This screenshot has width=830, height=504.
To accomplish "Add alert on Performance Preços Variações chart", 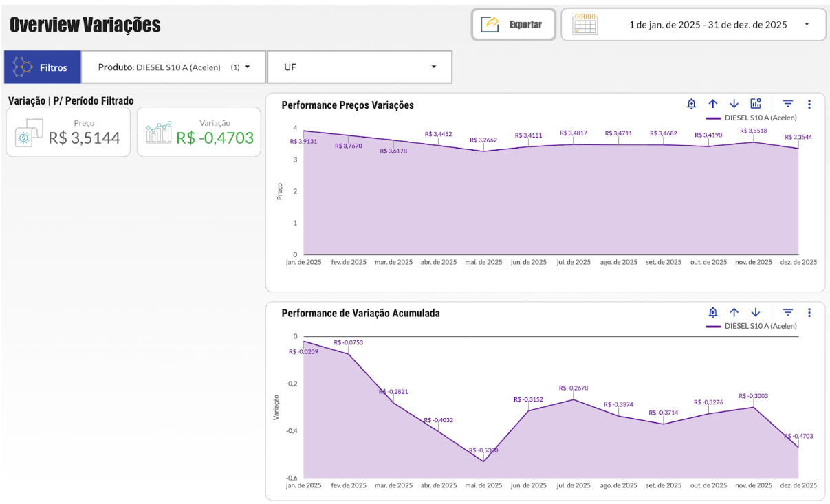I will pos(692,104).
